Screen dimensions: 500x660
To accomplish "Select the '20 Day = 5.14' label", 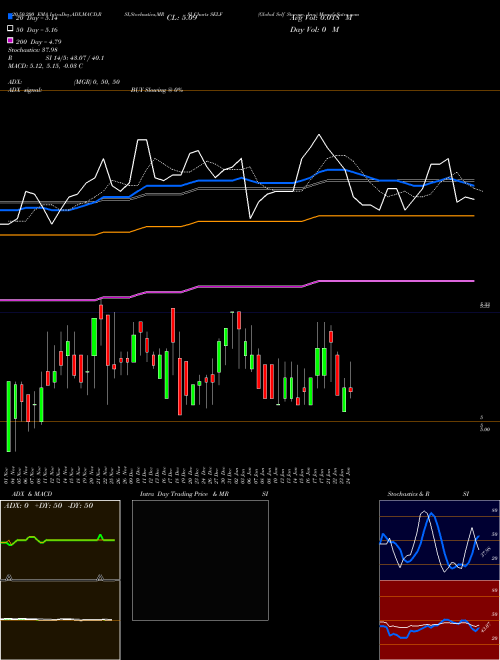I will point(36,18).
